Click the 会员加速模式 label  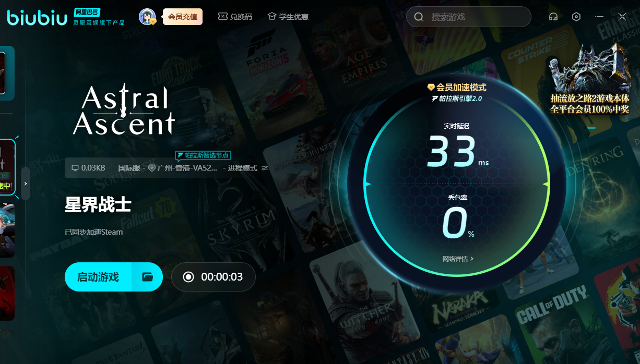tap(457, 87)
